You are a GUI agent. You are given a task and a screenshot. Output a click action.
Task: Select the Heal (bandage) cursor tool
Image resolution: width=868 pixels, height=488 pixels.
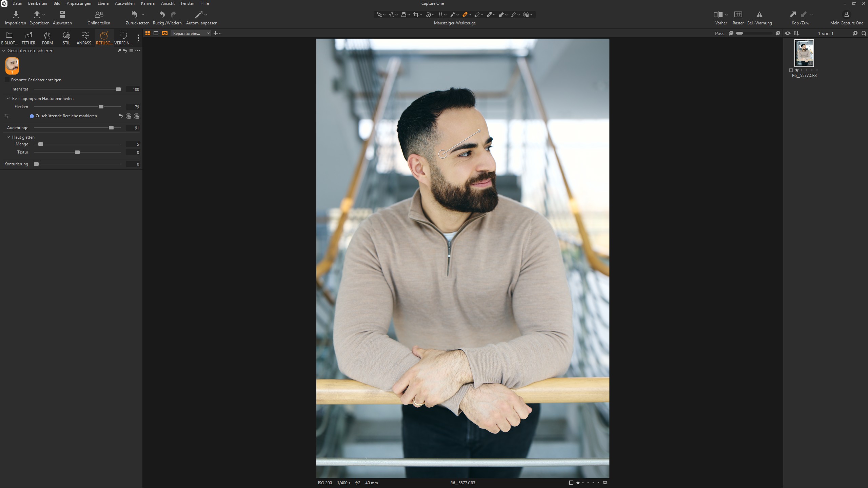tap(465, 15)
